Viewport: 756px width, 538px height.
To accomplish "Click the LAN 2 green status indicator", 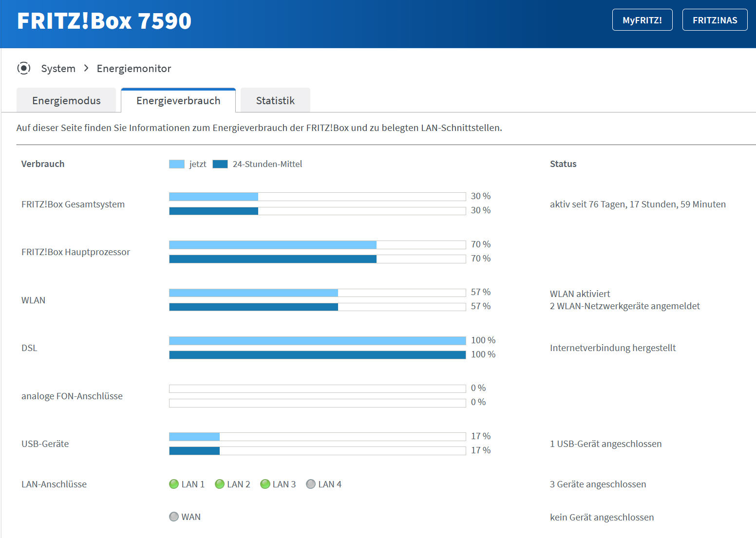I will (x=220, y=484).
